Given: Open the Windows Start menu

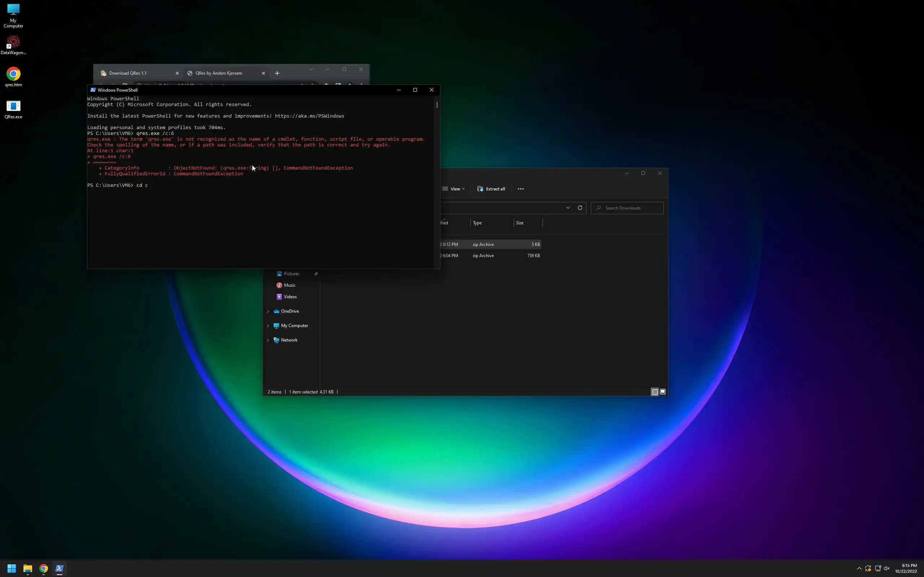Looking at the screenshot, I should pos(12,568).
